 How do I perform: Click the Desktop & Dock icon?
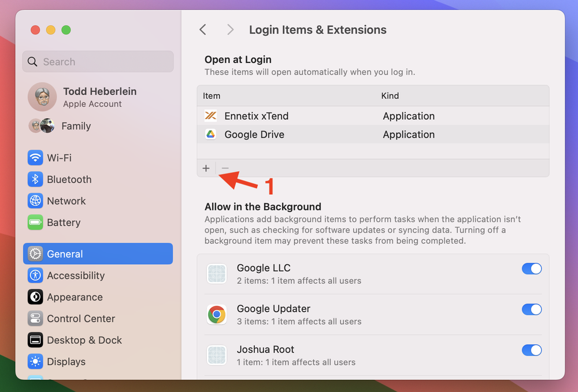pyautogui.click(x=35, y=340)
